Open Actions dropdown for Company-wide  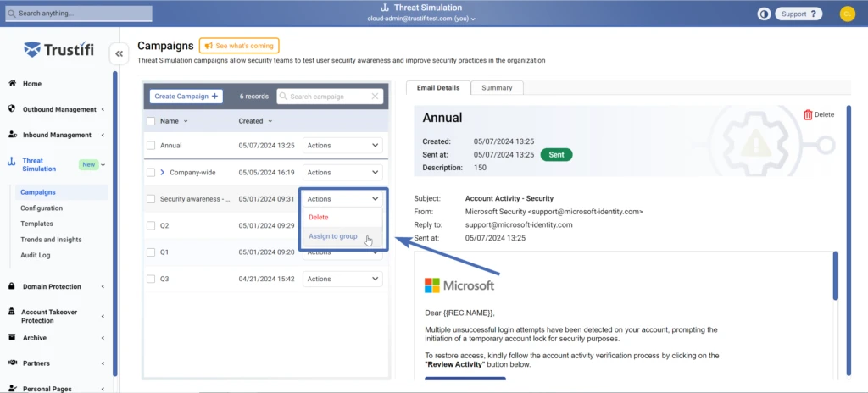(x=342, y=172)
